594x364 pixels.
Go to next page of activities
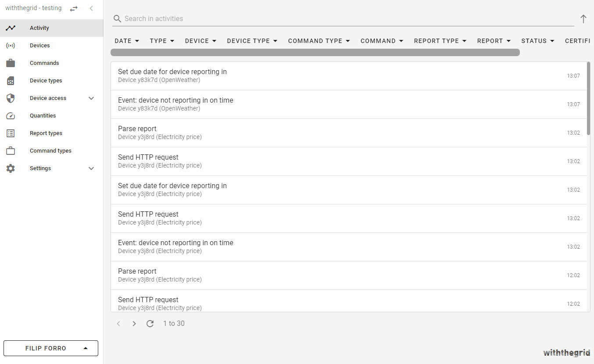pos(134,324)
